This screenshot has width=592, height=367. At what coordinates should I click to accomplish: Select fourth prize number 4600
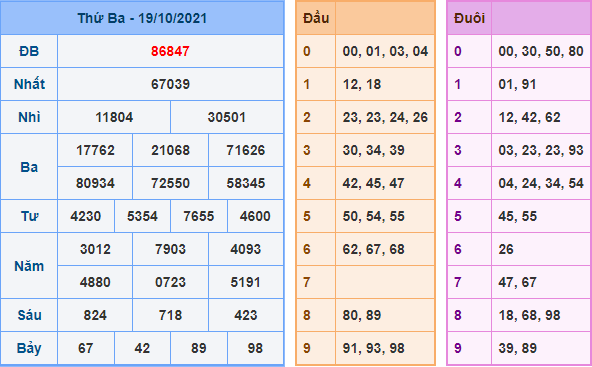255,216
